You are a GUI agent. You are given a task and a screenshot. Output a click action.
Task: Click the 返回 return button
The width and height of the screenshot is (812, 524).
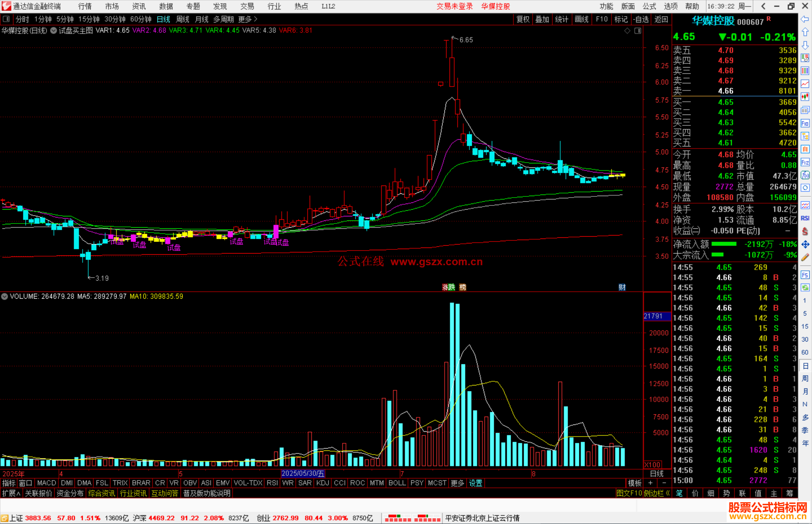point(661,19)
